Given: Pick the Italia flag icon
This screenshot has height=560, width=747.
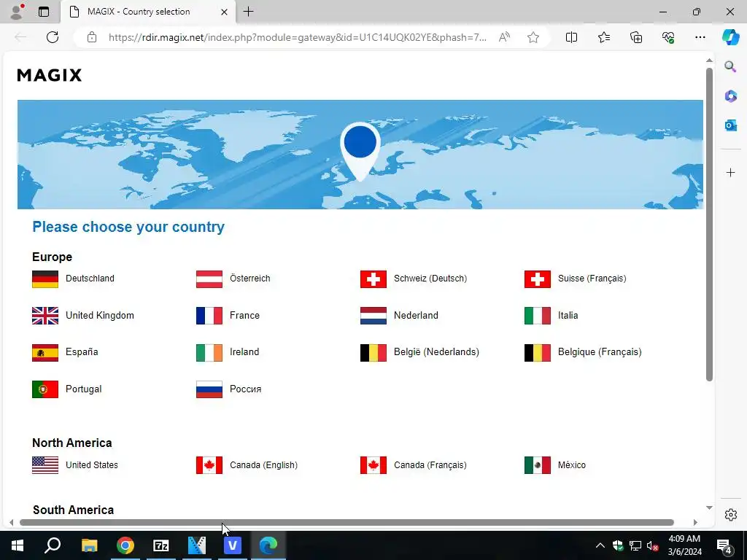Looking at the screenshot, I should (x=538, y=316).
